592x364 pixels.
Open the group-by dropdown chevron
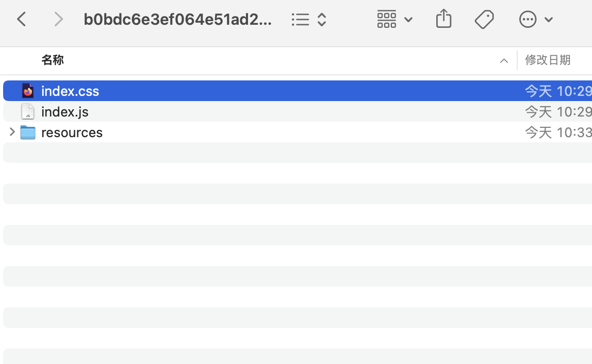click(x=408, y=20)
